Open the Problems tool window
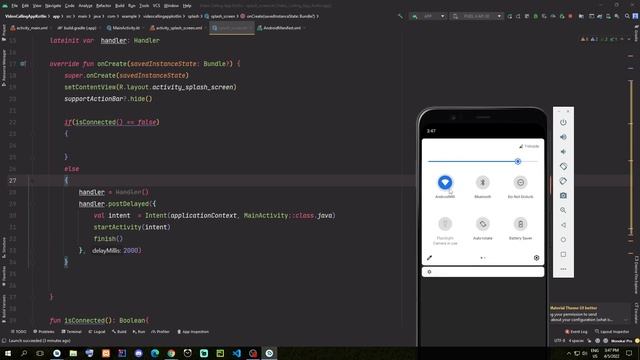Viewport: 640px width, 360px height. click(44, 332)
